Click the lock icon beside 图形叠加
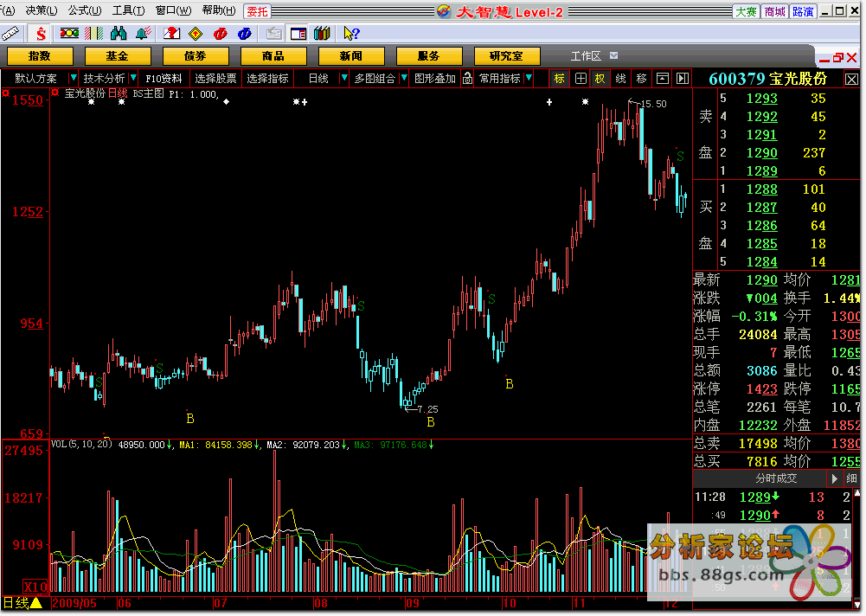This screenshot has width=866, height=616. click(467, 79)
